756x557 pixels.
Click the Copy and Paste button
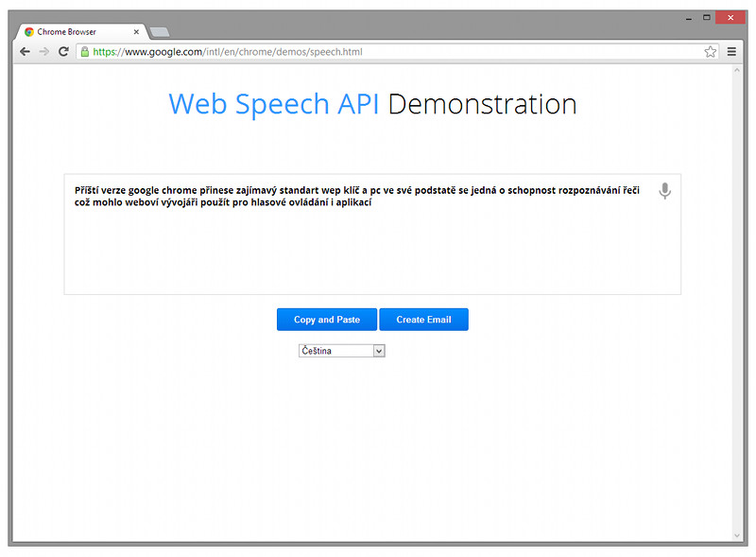327,320
